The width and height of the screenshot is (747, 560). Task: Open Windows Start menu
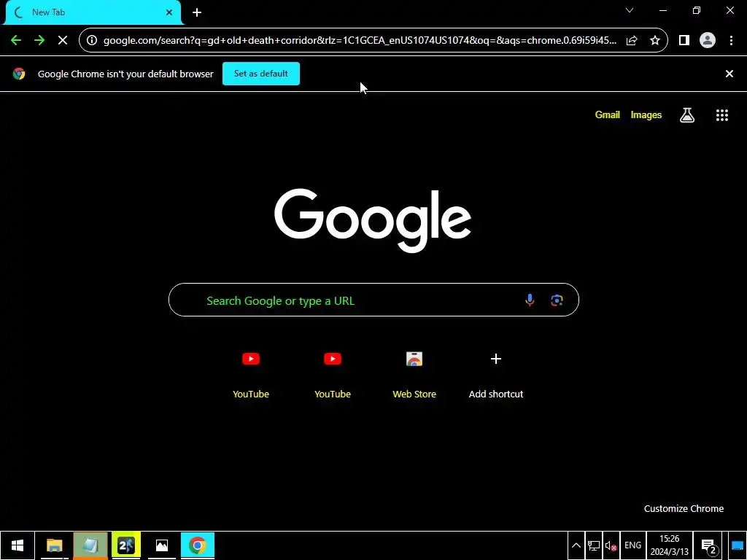[x=18, y=545]
